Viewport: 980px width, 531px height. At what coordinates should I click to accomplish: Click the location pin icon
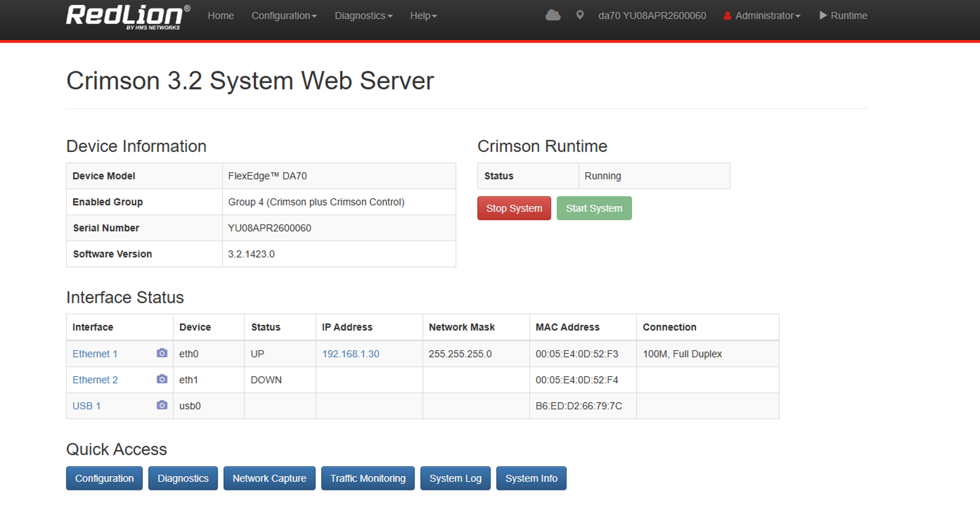pos(580,15)
